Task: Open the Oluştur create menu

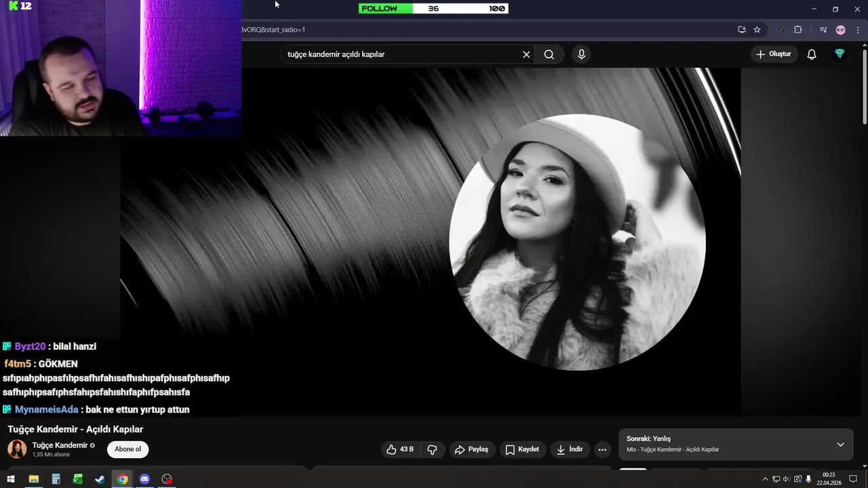Action: tap(774, 54)
